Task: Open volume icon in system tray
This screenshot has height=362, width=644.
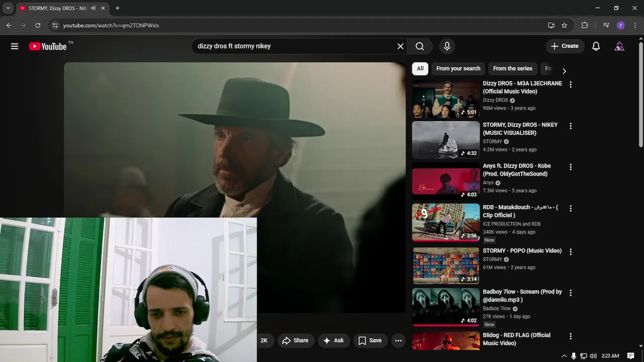Action: [593, 356]
